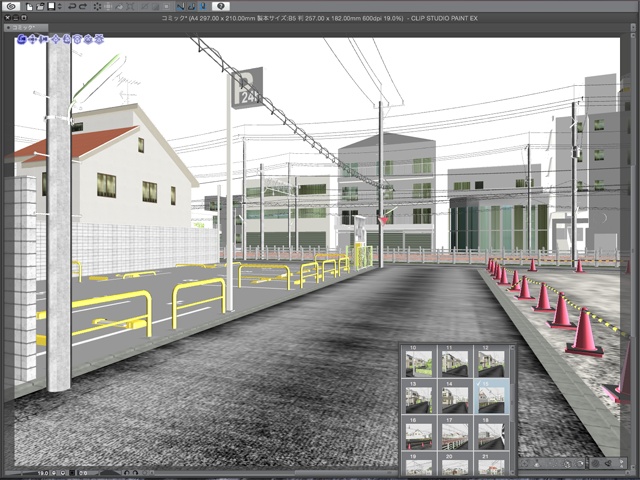Screen dimensions: 640x480
Task: Open the CLIP STUDIO launcher icon
Action: [11, 6]
